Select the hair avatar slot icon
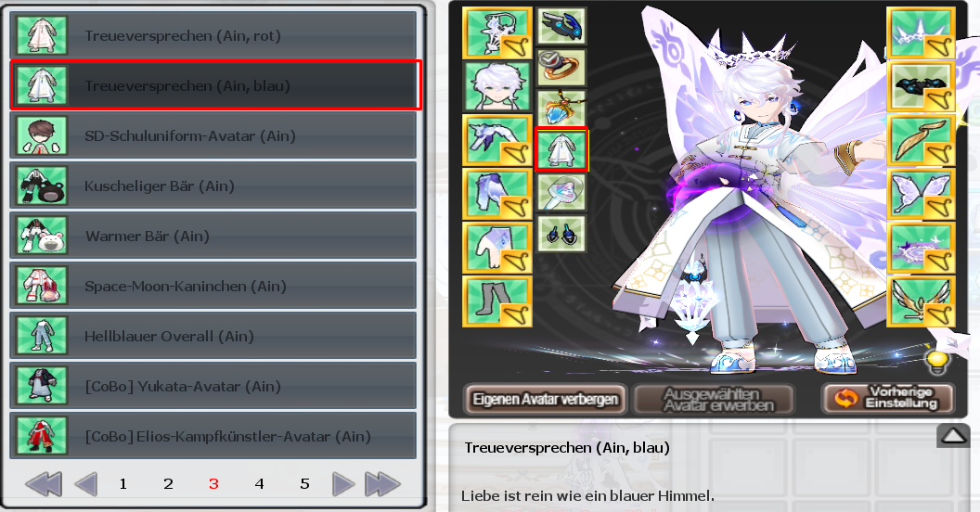Viewport: 980px width, 512px height. (x=496, y=87)
